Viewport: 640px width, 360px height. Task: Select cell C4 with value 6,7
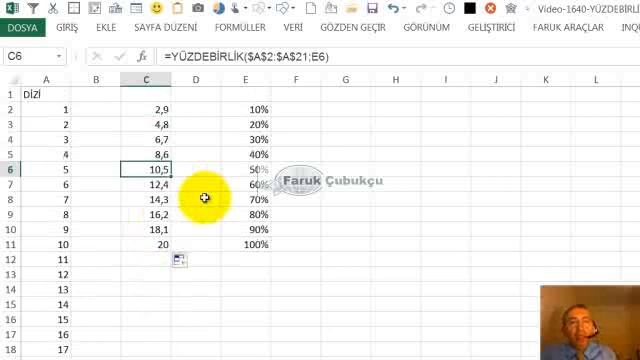(146, 140)
